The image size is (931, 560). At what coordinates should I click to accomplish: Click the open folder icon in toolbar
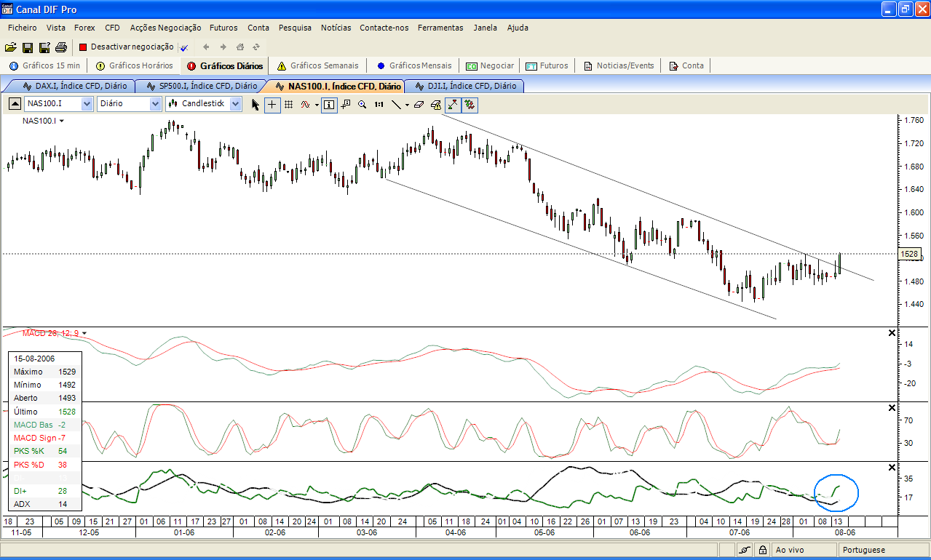[11, 47]
